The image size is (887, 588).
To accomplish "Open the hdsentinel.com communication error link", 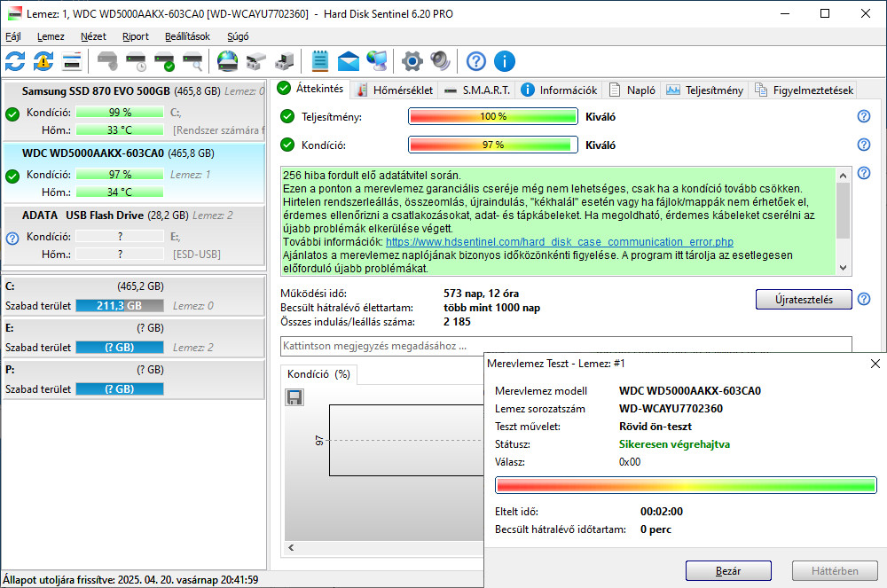I will 560,242.
